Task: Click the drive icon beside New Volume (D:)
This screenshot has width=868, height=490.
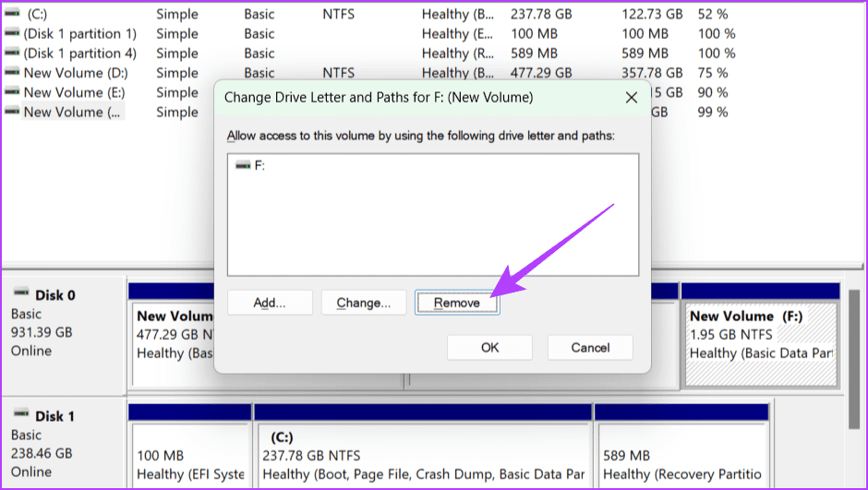Action: [12, 73]
